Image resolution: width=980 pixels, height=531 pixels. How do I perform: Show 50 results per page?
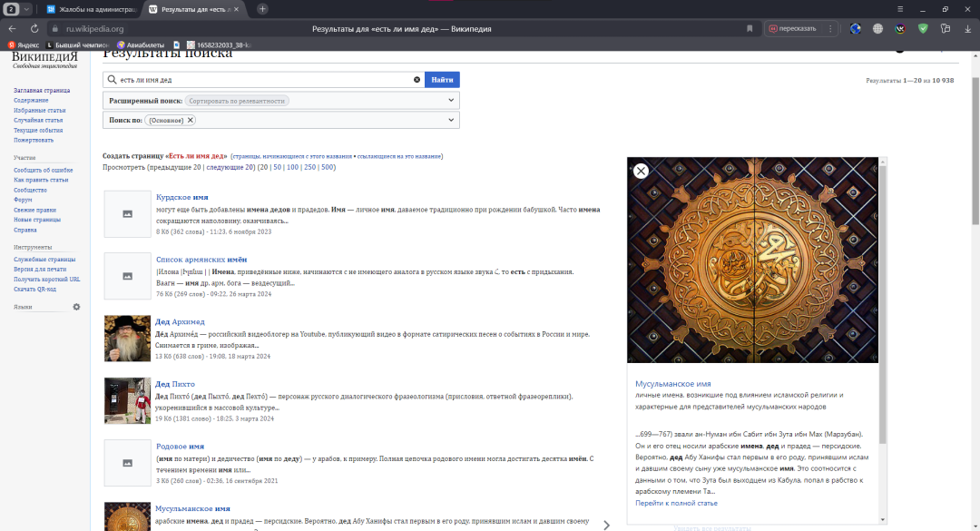(x=277, y=167)
